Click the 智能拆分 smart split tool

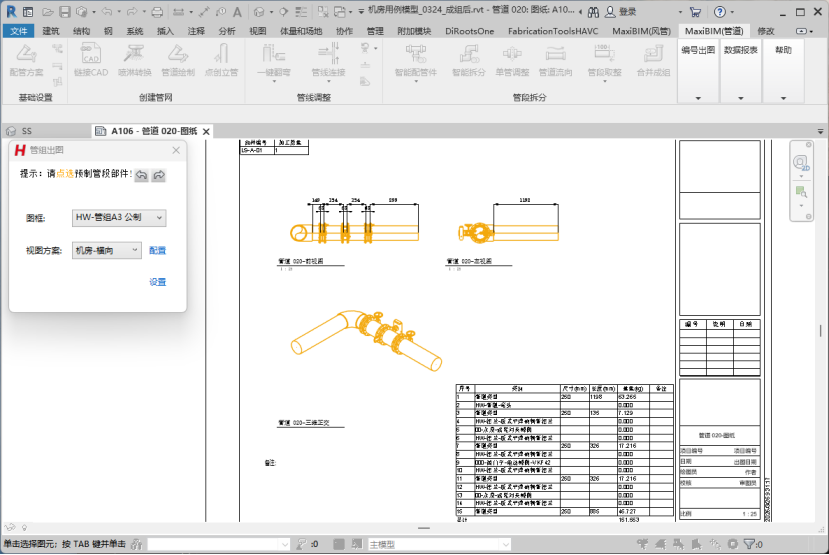coord(468,60)
